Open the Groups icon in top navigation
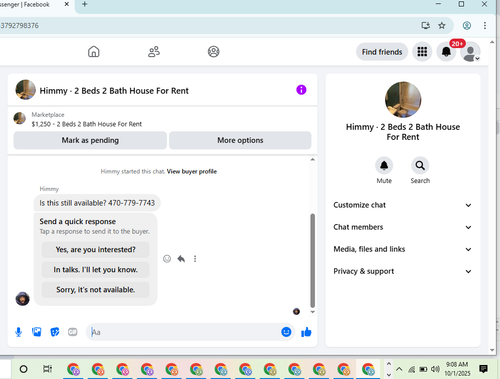Viewport: 500px width, 379px height. [x=213, y=52]
